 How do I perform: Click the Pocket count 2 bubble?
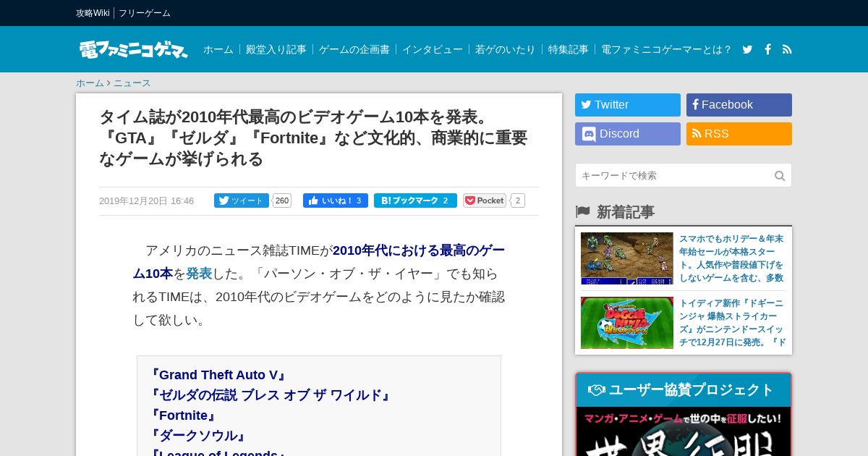(x=518, y=200)
